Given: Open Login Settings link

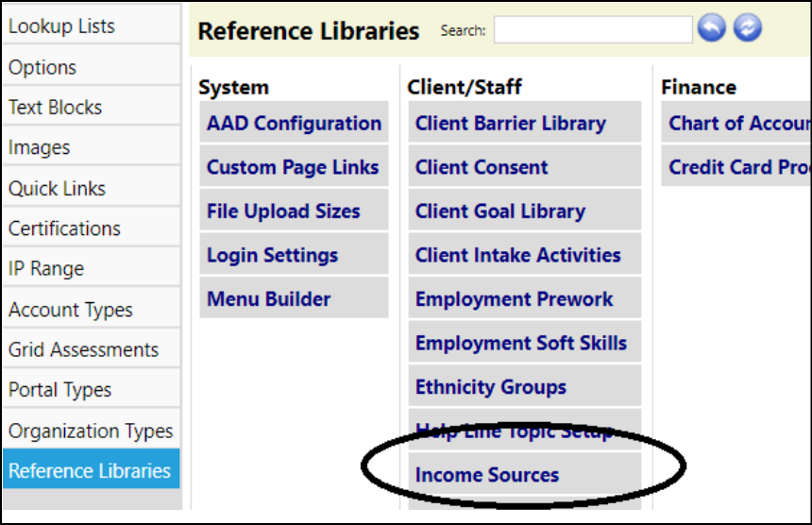Looking at the screenshot, I should coord(295,255).
